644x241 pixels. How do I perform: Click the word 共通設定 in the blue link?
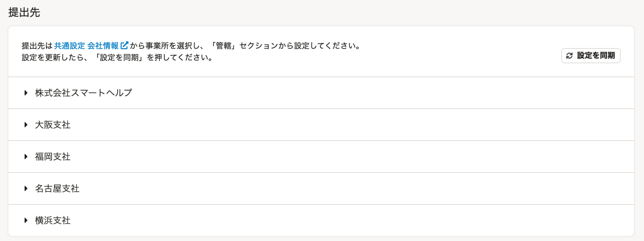point(69,45)
